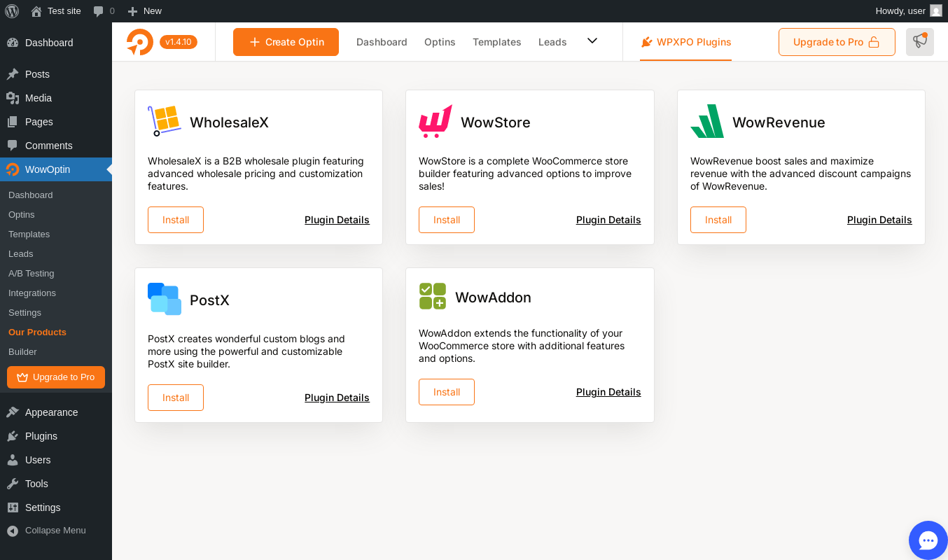
Task: Click sidebar Upgrade to Pro crown button
Action: pyautogui.click(x=56, y=377)
